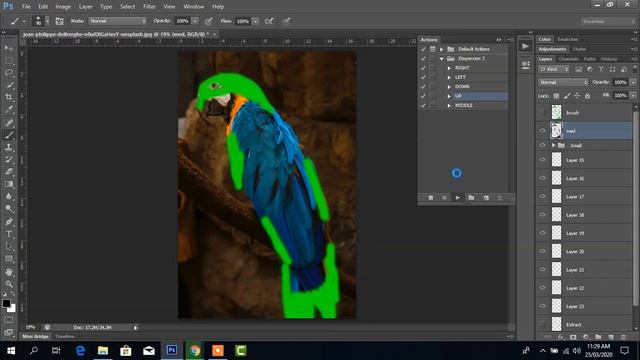Select the History Brush tool
Screen dimensions: 640x360
(9, 160)
